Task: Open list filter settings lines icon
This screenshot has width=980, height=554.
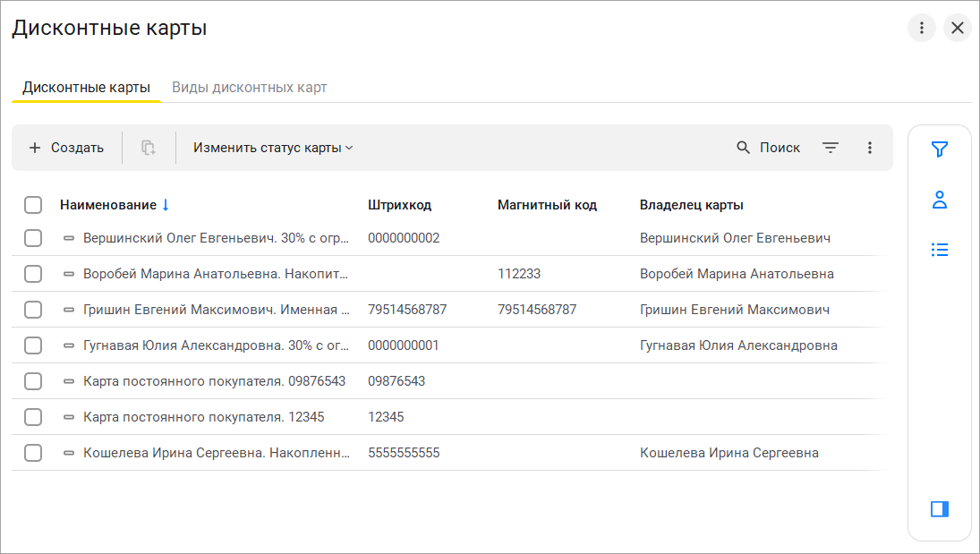Action: [x=831, y=148]
